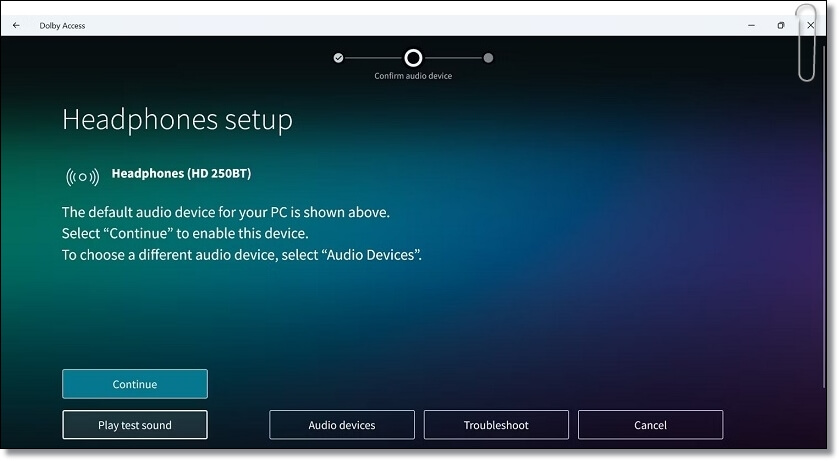Screen dimensions: 839x461
Task: Click the line 'Select “Continue” to enable this device.'
Action: pos(185,234)
